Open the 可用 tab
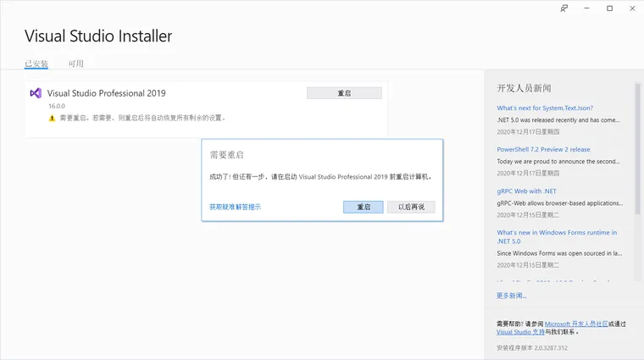This screenshot has width=644, height=360. [76, 64]
